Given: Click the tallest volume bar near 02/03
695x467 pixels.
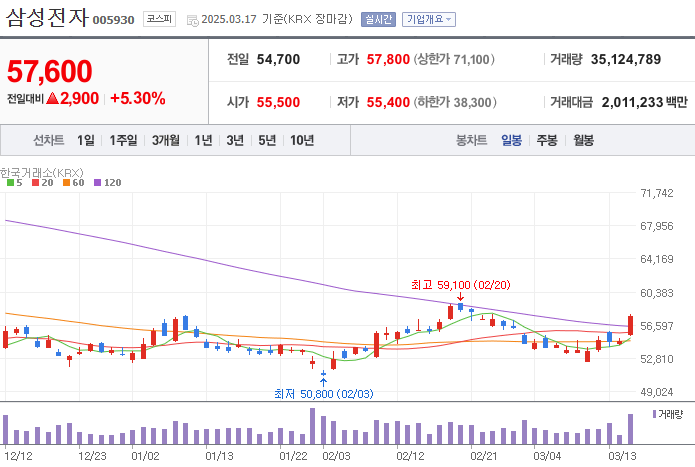Looking at the screenshot, I should point(312,426).
